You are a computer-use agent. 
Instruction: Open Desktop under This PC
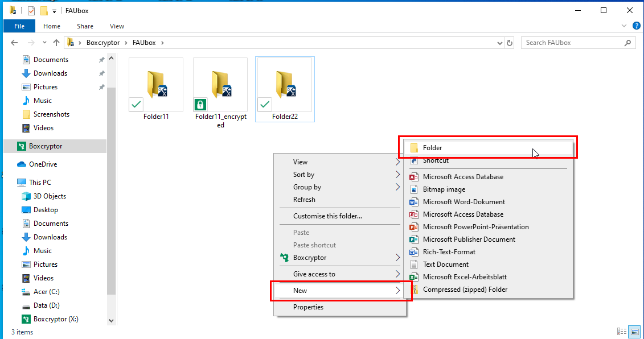[45, 210]
